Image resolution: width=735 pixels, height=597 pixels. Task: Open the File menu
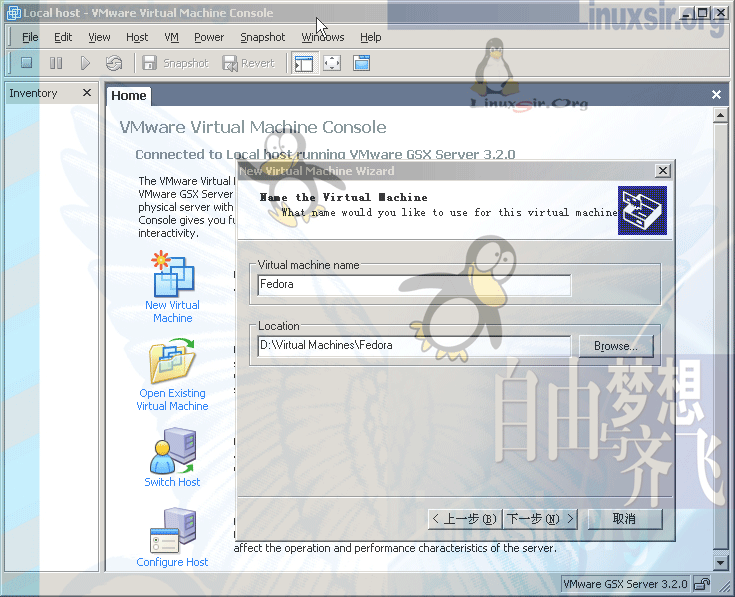click(x=30, y=37)
